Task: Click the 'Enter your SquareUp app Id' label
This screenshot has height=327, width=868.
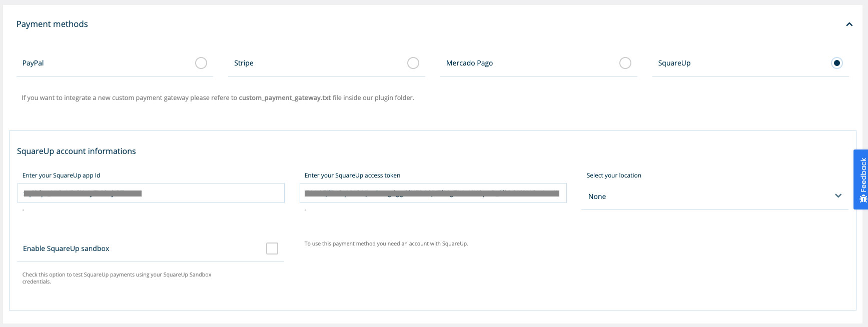Action: (x=62, y=175)
